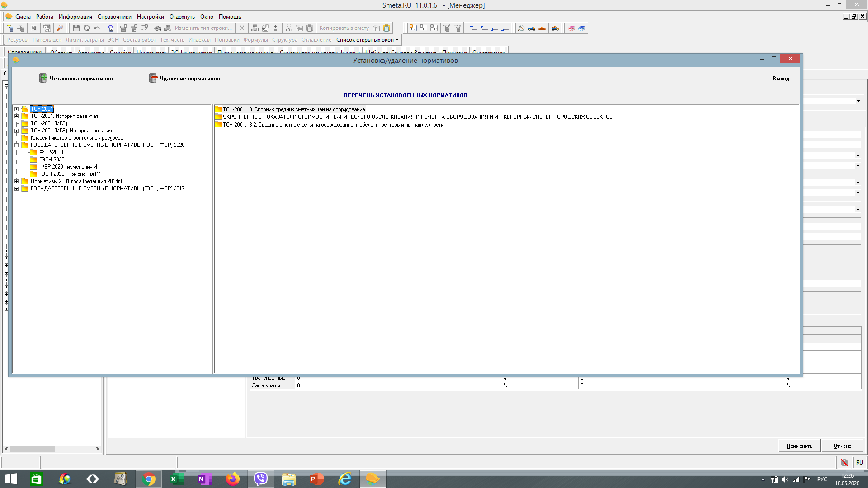
Task: Click Копировать в смету toolbar button
Action: [344, 28]
